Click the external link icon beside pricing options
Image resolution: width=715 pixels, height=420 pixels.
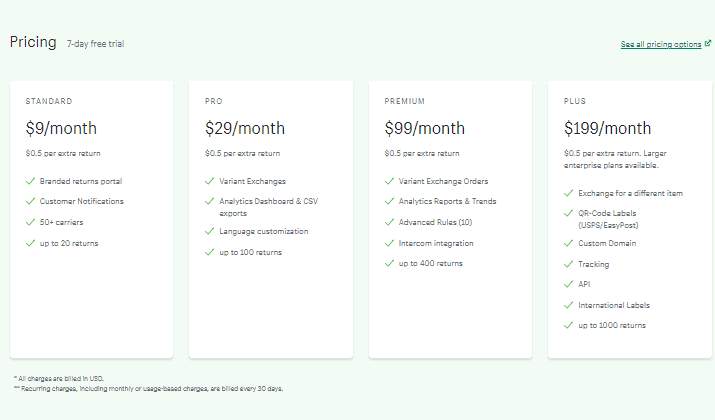point(708,43)
